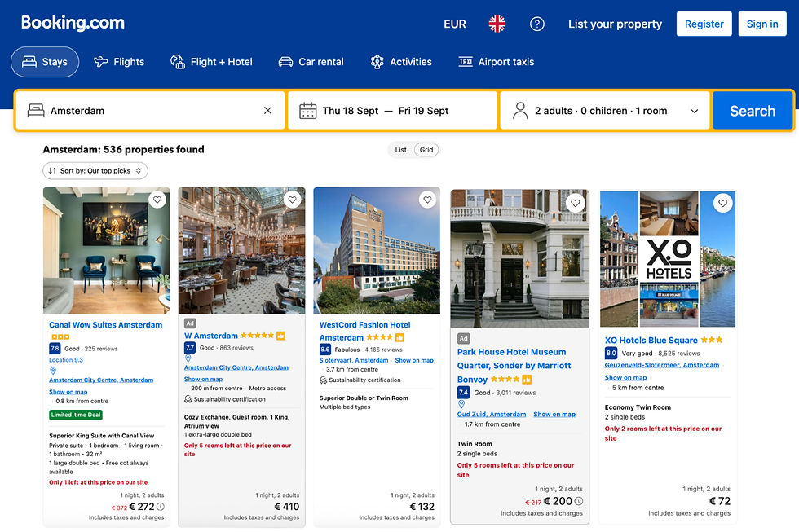
Task: Open XO Hotels logo photo
Action: click(669, 260)
